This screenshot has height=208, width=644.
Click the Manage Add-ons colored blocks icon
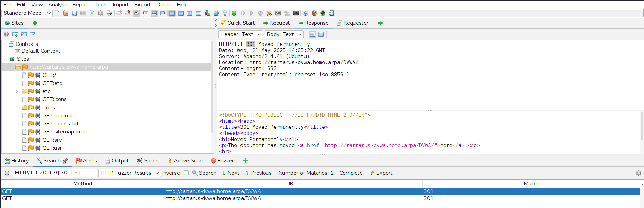(207, 13)
